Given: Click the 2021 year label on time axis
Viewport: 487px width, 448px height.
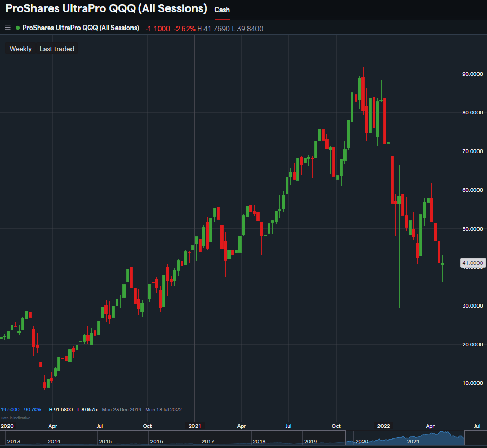Looking at the screenshot, I should coord(194,426).
